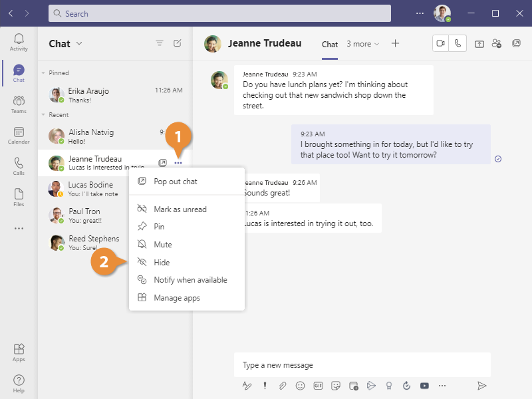The image size is (532, 399).
Task: Open the chat filter icon
Action: pos(160,43)
